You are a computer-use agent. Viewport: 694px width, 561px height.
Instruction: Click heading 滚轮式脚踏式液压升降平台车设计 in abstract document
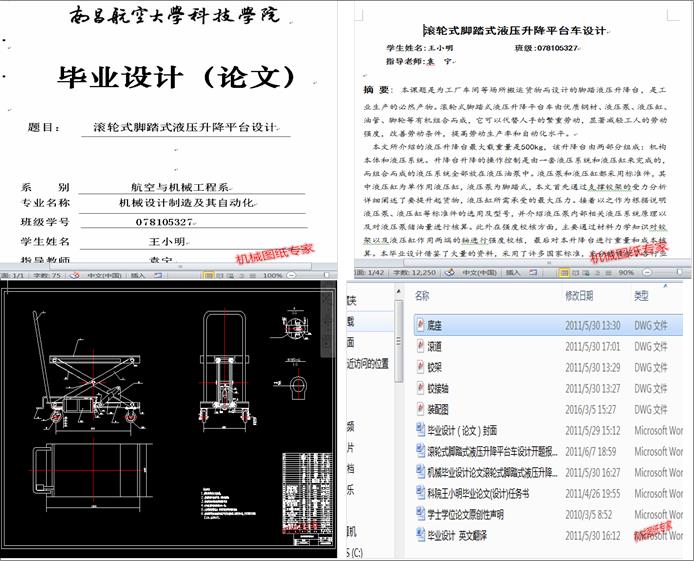click(514, 31)
